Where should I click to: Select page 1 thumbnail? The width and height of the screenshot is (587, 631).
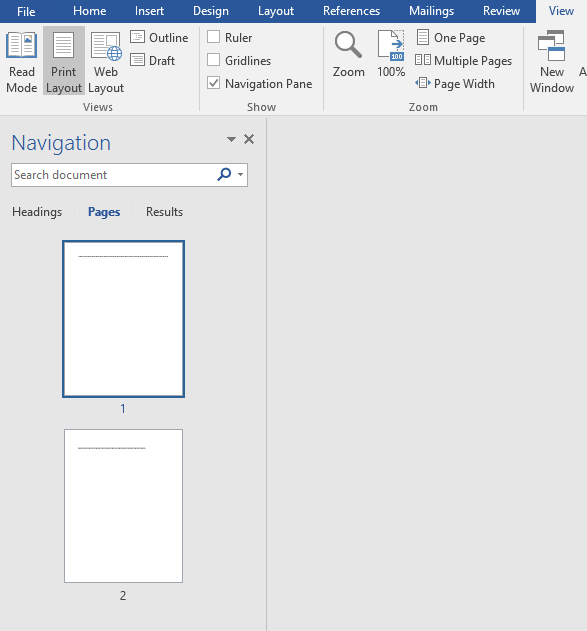(x=124, y=319)
